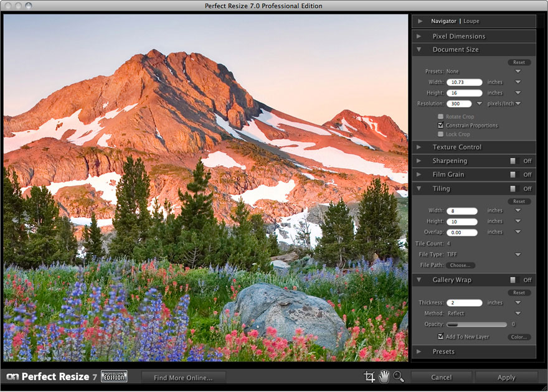Expand the Pixel Dimensions section

tap(418, 36)
